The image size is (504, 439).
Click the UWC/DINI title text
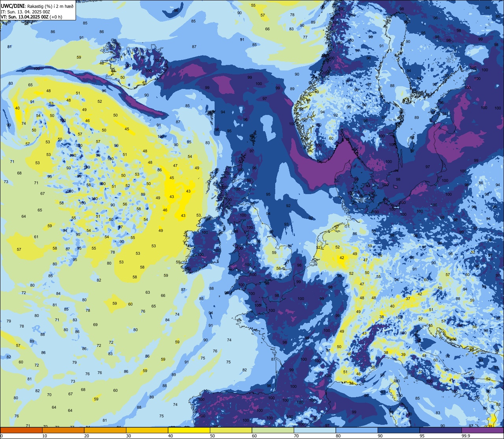13,6
